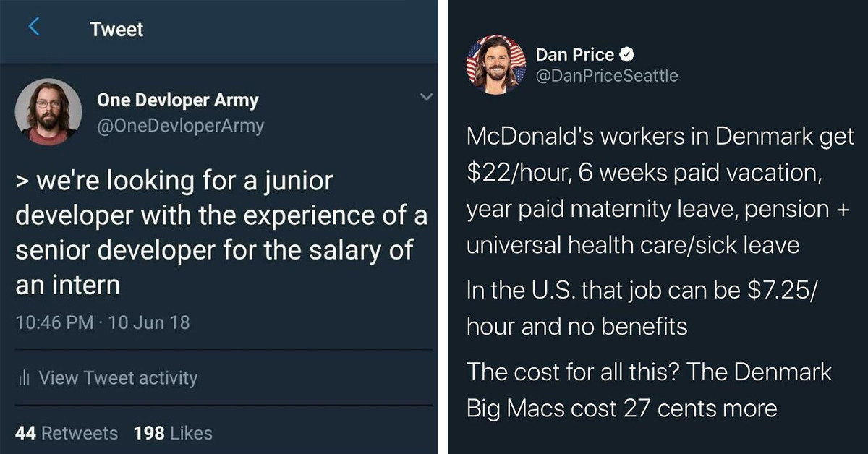Expand the tweet options chevron
Viewport: 868px width, 454px height.
pyautogui.click(x=426, y=97)
